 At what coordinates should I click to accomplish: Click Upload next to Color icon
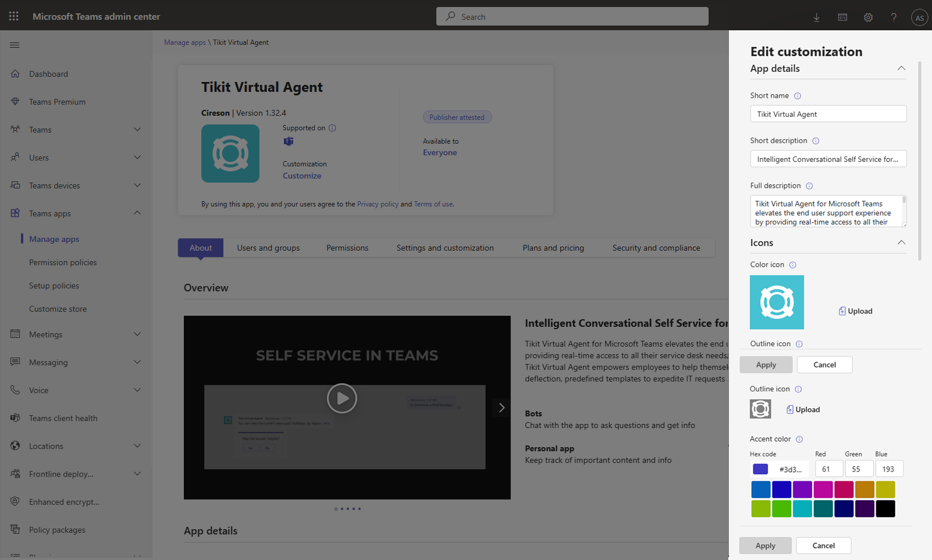point(855,311)
